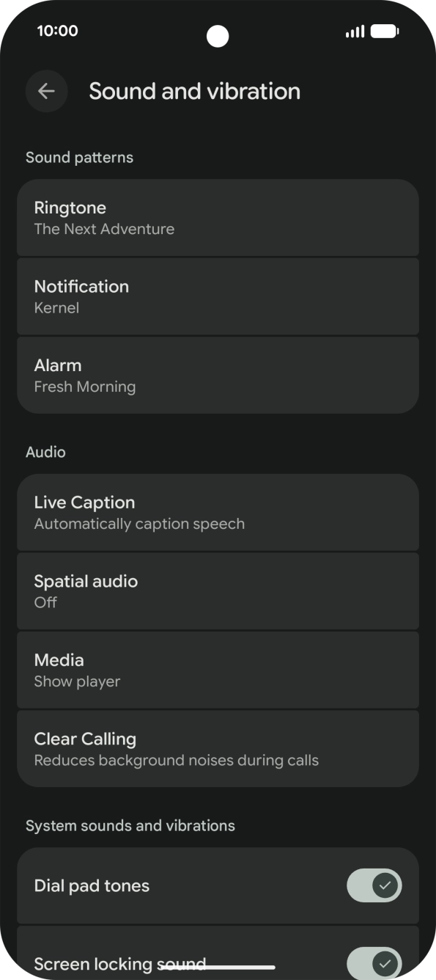
Task: Tap the Spatial audio row showing Off
Action: [x=218, y=590]
